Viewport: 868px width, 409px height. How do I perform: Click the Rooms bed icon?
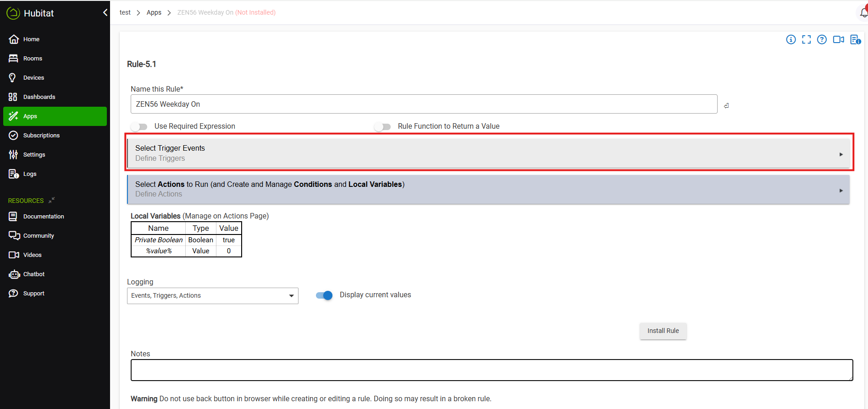coord(13,59)
